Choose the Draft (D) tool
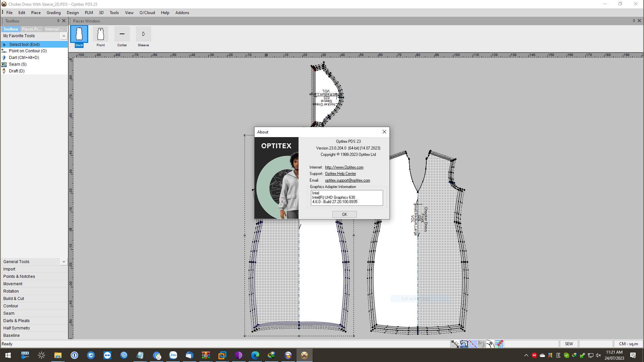Viewport: 644px width, 362px height. [17, 71]
